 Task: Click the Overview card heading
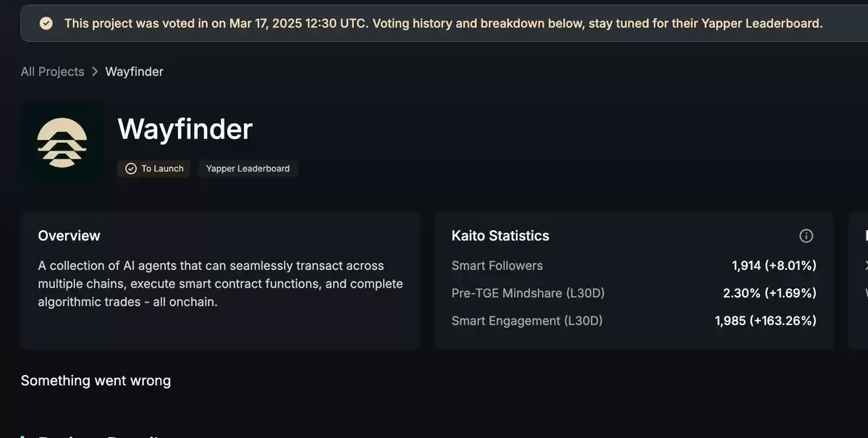tap(69, 236)
